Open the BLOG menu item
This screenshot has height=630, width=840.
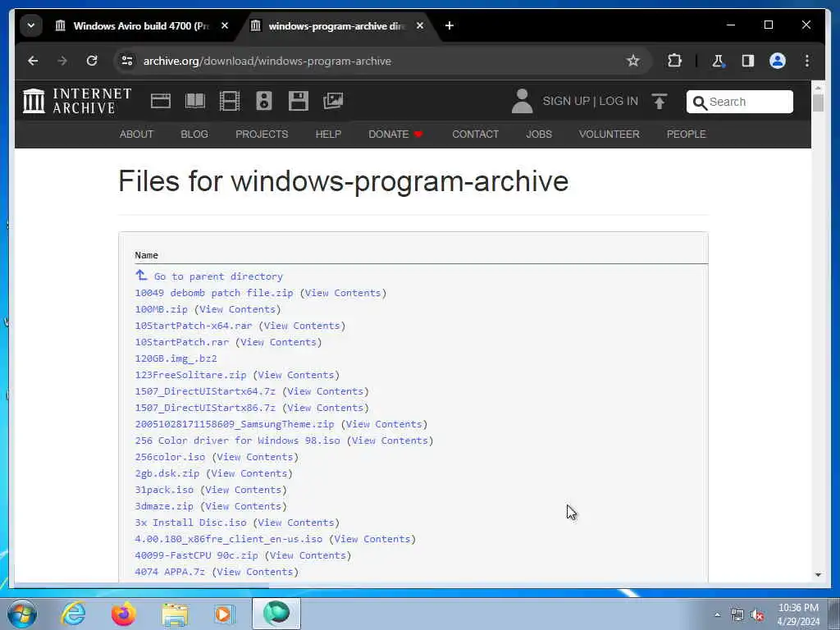click(194, 134)
